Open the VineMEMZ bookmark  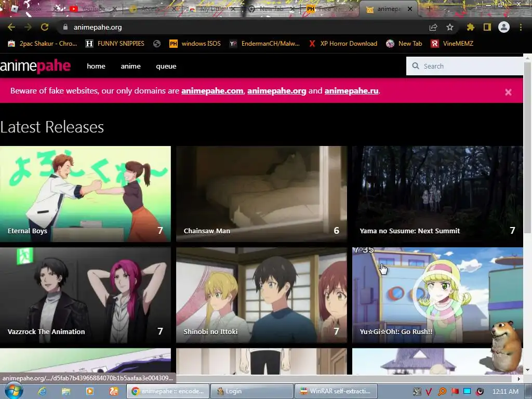[x=452, y=44]
